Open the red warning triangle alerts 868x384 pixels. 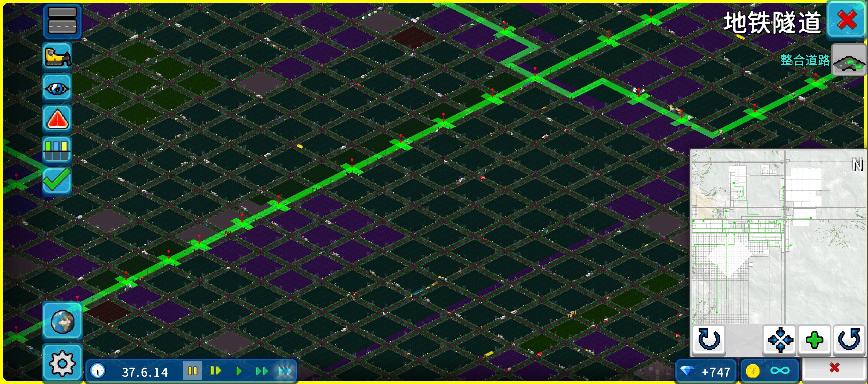[57, 119]
